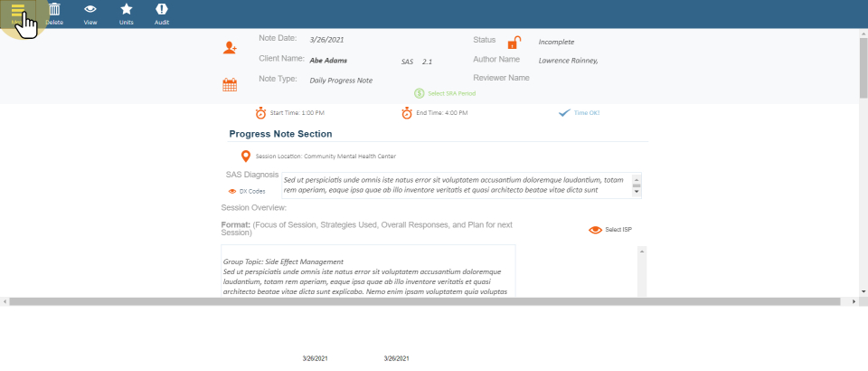Click inside the SAS Diagnosis text box
Image resolution: width=868 pixels, height=371 pixels.
[x=456, y=185]
